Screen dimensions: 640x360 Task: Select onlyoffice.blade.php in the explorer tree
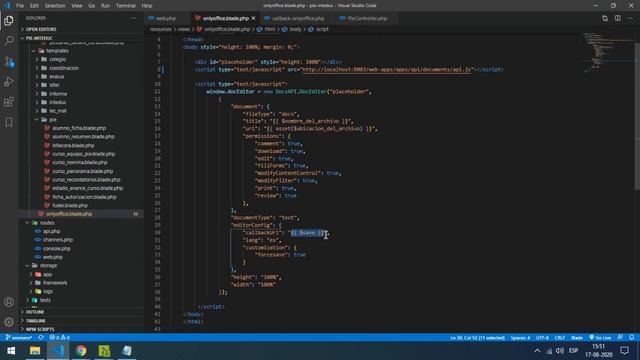pyautogui.click(x=69, y=214)
